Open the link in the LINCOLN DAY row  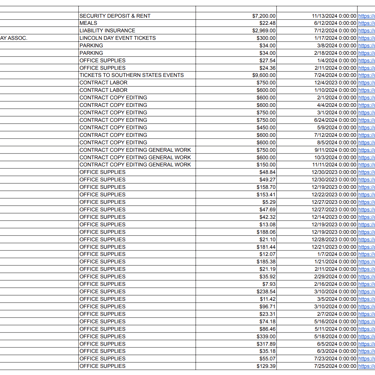[x=366, y=38]
